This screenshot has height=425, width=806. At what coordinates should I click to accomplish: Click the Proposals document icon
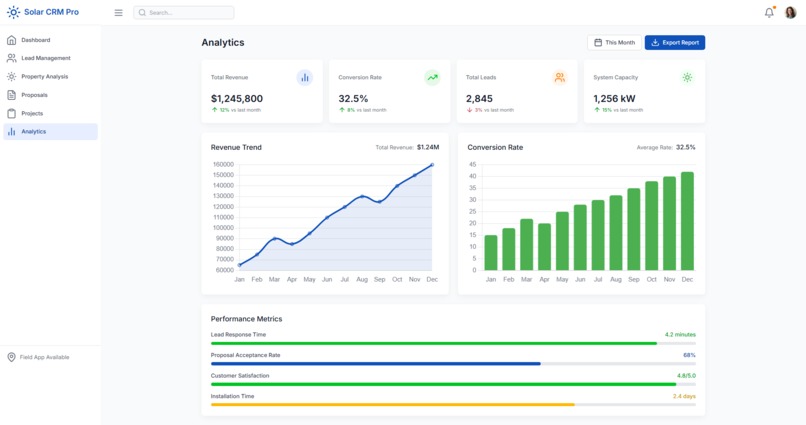pos(11,95)
